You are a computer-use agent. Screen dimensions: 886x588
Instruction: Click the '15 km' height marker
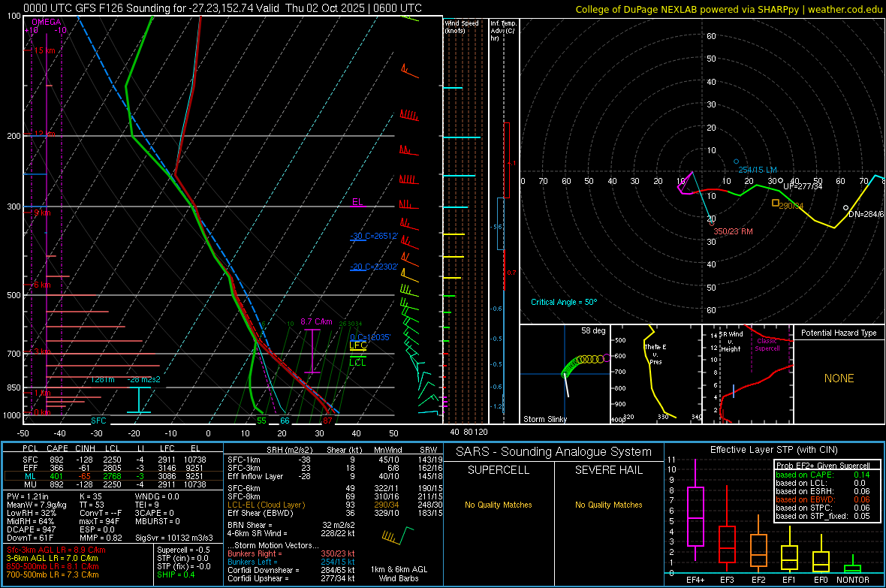[44, 50]
